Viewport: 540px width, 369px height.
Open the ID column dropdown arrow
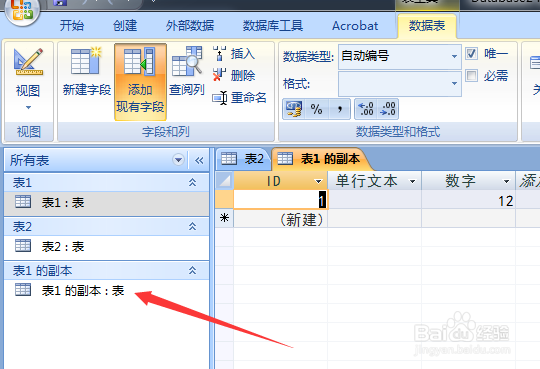[x=319, y=181]
